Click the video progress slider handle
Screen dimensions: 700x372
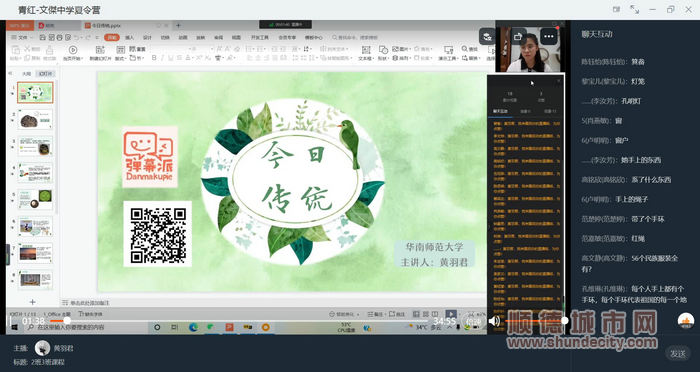(x=67, y=321)
